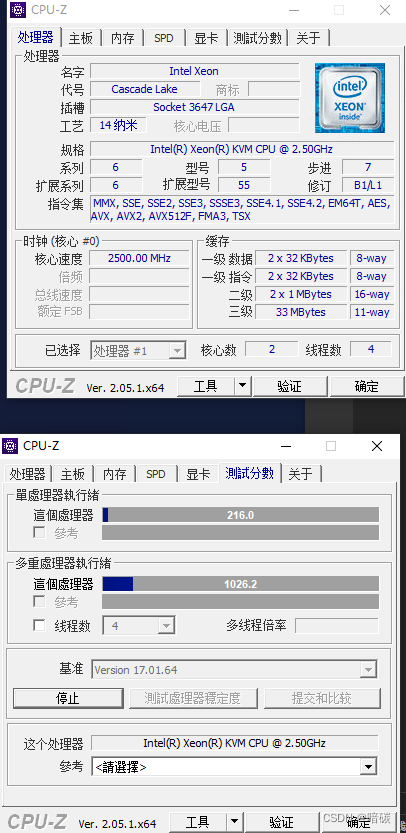406x833 pixels.
Task: Open the 关于 tab in lower window
Action: click(x=300, y=474)
